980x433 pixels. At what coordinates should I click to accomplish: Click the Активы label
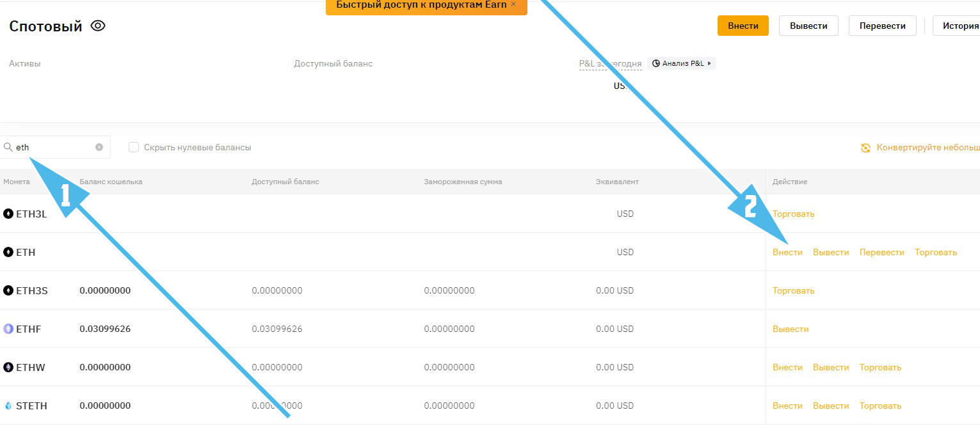(x=25, y=63)
